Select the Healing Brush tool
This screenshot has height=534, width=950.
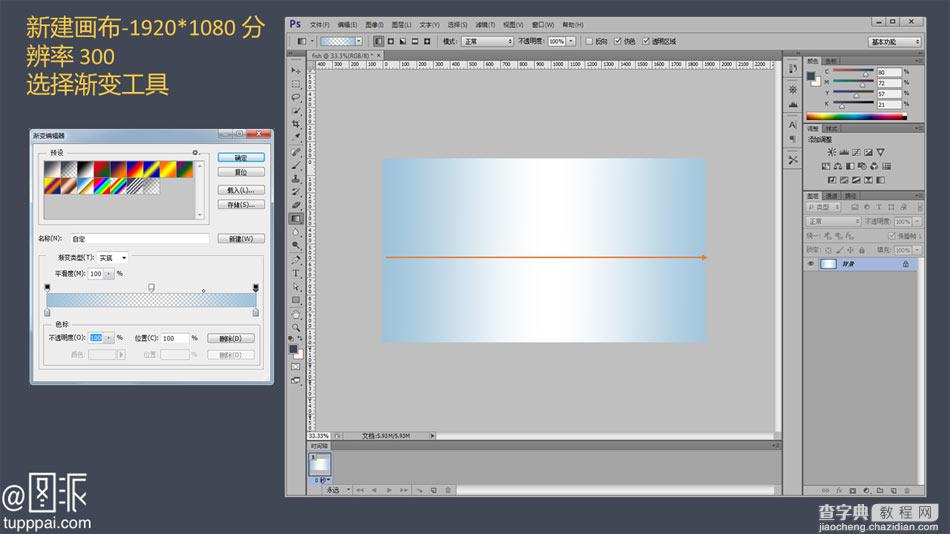[296, 152]
